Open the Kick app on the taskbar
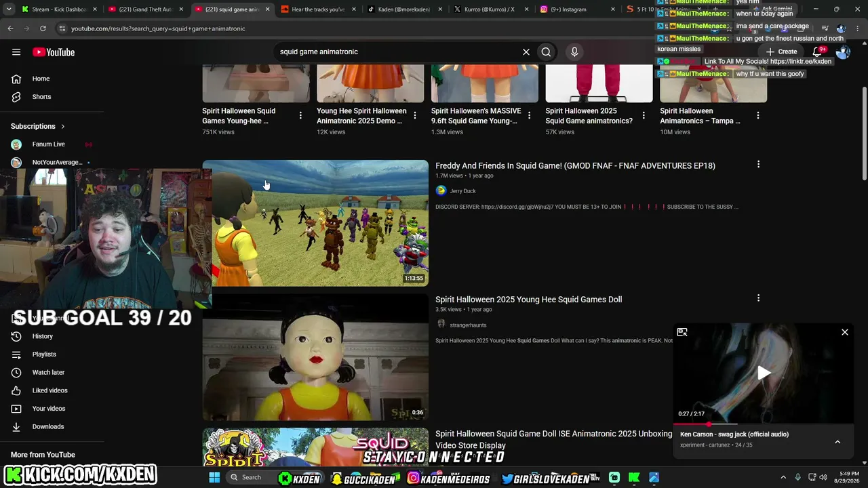 pos(634,477)
